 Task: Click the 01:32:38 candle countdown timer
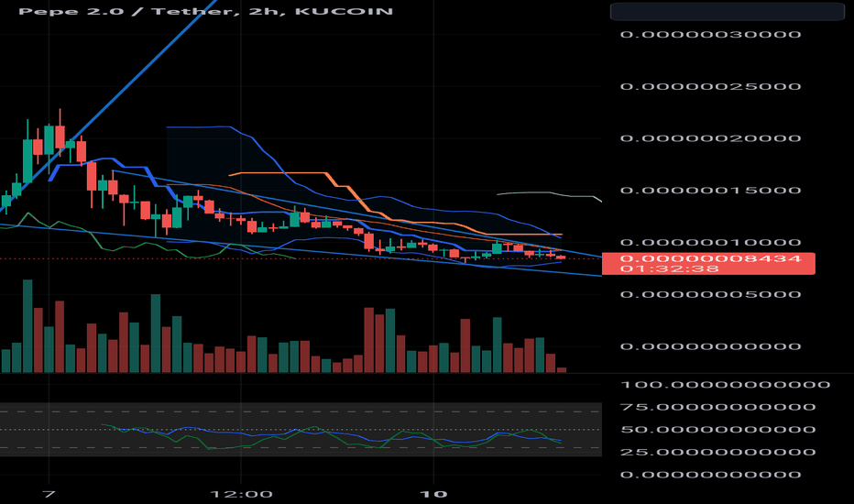point(670,268)
